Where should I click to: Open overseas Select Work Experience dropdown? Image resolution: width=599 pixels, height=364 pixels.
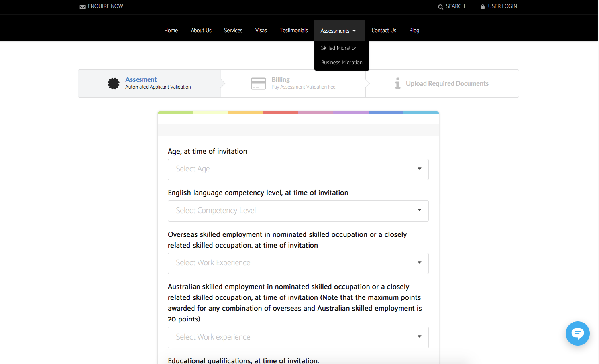[298, 263]
